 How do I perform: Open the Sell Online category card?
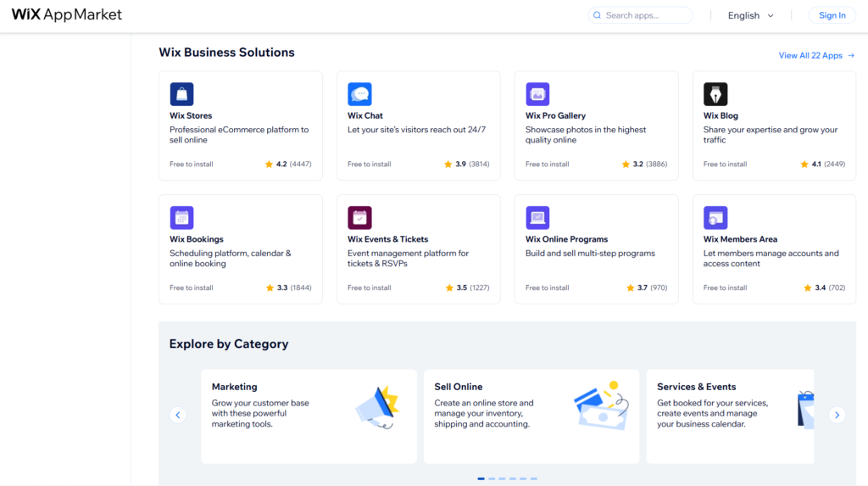[531, 416]
